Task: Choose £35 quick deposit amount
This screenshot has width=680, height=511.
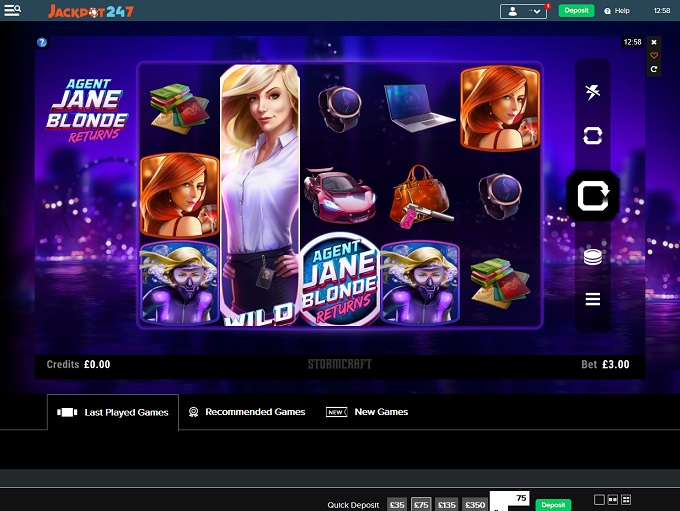Action: [397, 505]
